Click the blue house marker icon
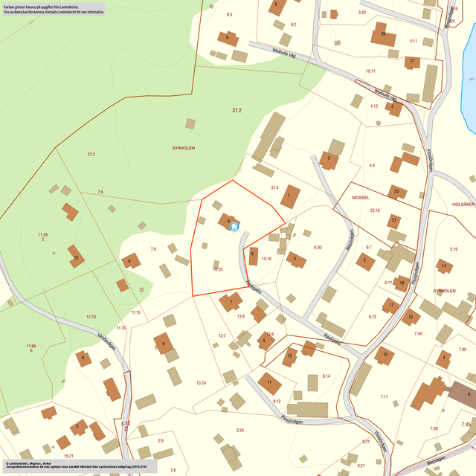Viewport: 476px width, 476px height. tap(234, 226)
